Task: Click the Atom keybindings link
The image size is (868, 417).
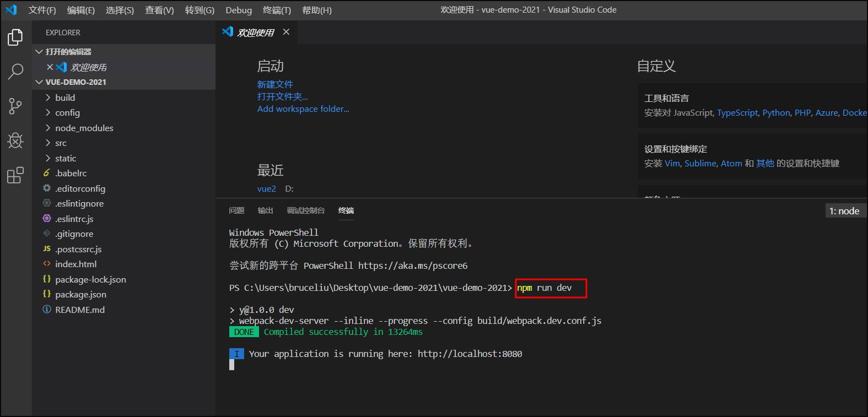Action: tap(731, 163)
